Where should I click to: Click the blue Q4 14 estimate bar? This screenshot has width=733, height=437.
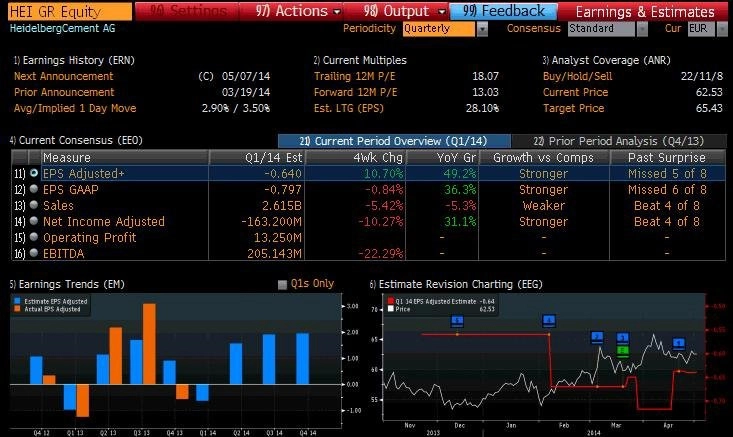tap(302, 358)
